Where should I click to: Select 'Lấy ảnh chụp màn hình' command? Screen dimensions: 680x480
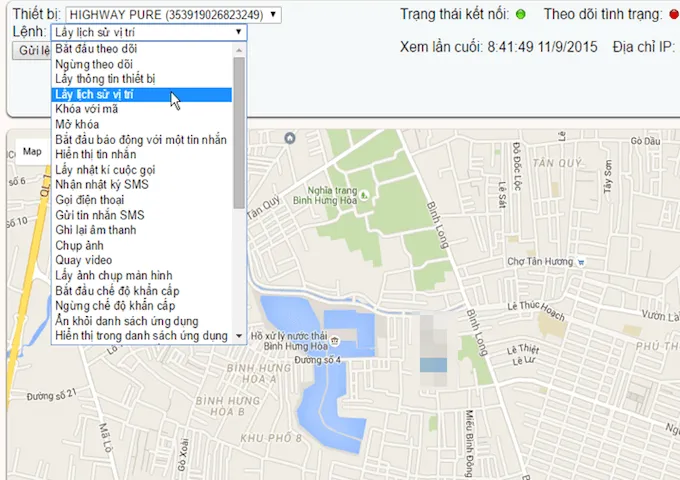tap(118, 275)
